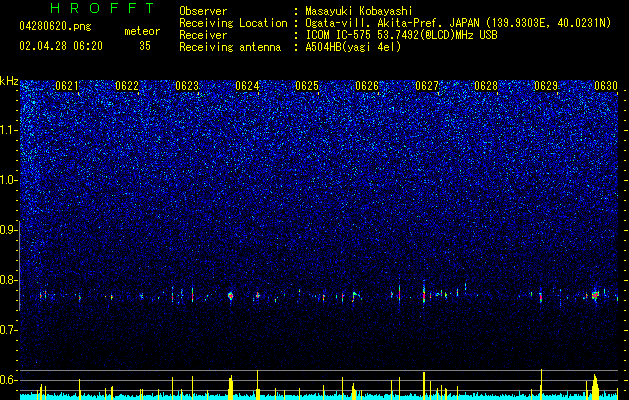629x400 pixels.
Task: Click the 0622 time marker
Action: coord(127,86)
